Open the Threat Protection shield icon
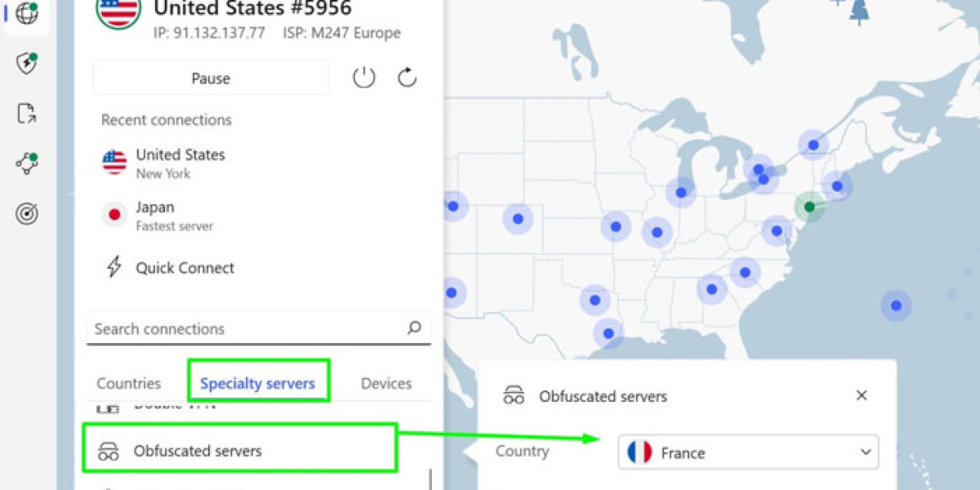This screenshot has height=490, width=980. tap(27, 64)
